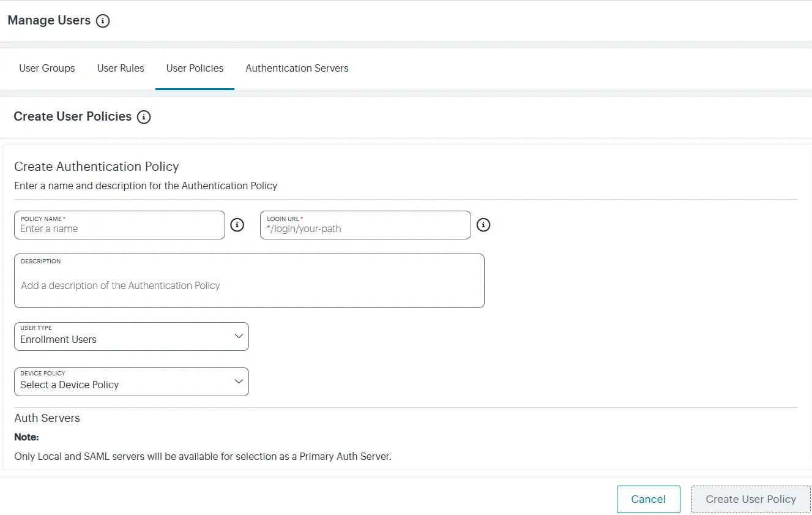Open the User Rules tab
Screen dimensions: 812x515
click(x=121, y=69)
